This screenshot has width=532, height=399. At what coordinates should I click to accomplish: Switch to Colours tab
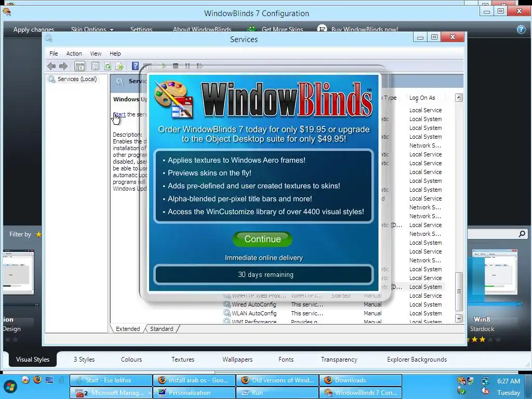[x=131, y=360]
